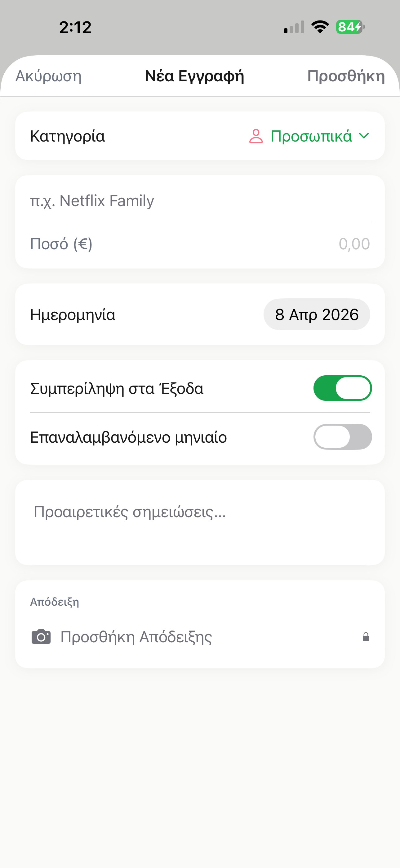Viewport: 400px width, 868px height.
Task: Tap the person icon beside Προσωπικά
Action: click(256, 136)
